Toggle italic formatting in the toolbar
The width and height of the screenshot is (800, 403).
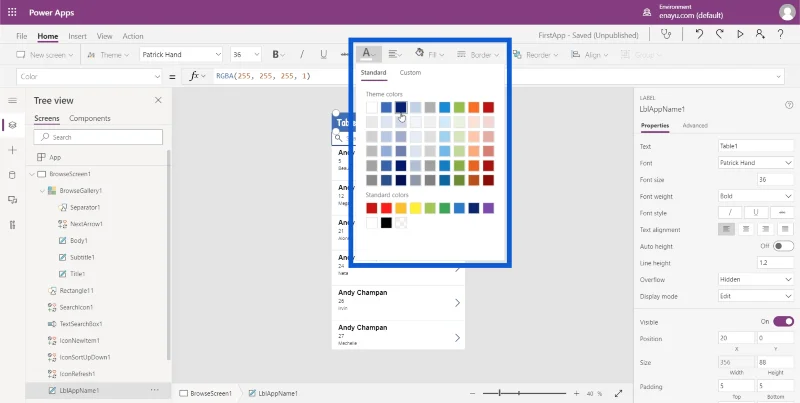click(x=302, y=55)
